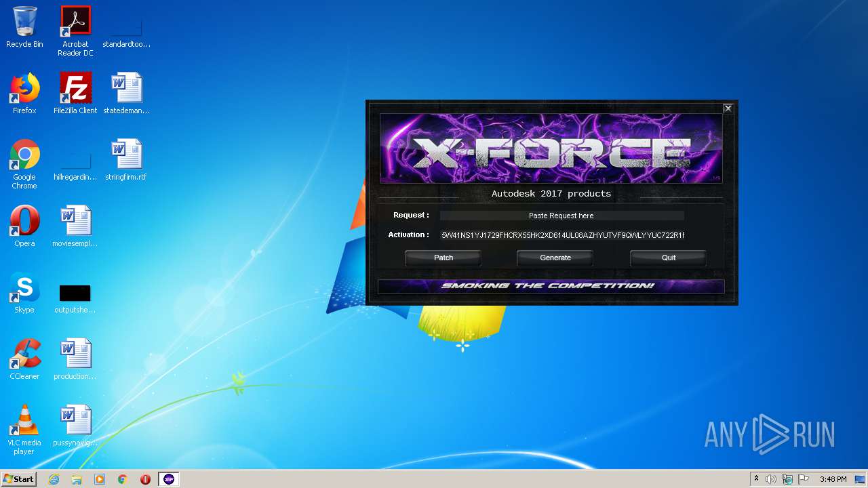868x488 pixels.
Task: Open moviesempl... Word document
Action: coord(75,226)
